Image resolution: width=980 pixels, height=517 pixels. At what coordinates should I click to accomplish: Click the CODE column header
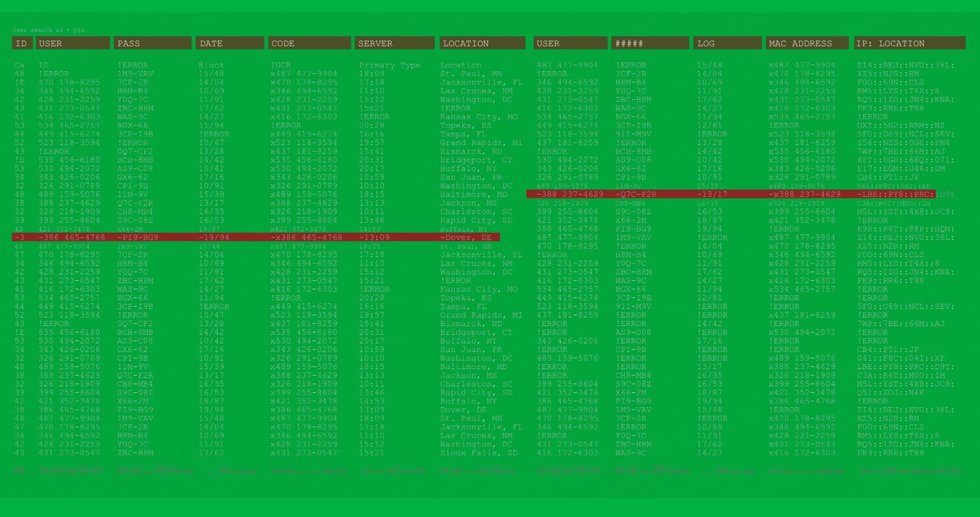tap(308, 43)
